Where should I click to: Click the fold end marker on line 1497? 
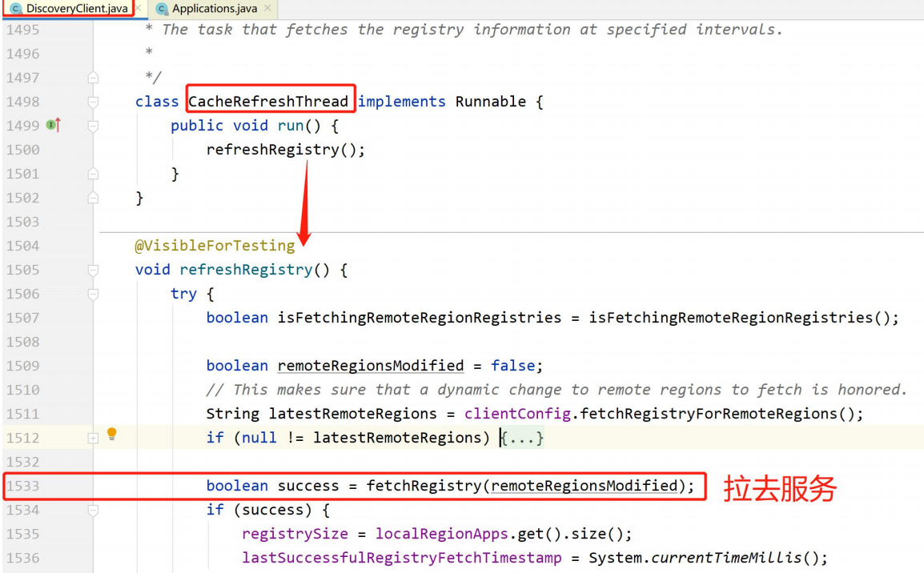point(93,78)
